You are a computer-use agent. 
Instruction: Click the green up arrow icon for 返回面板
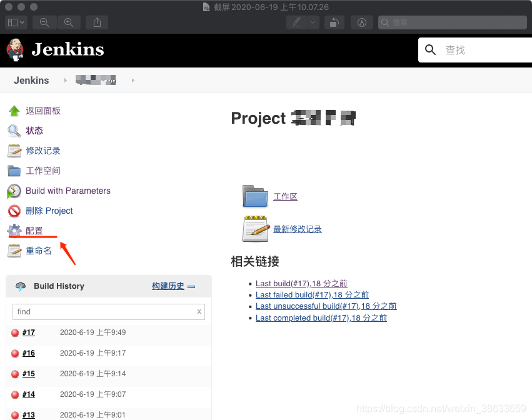click(x=14, y=111)
